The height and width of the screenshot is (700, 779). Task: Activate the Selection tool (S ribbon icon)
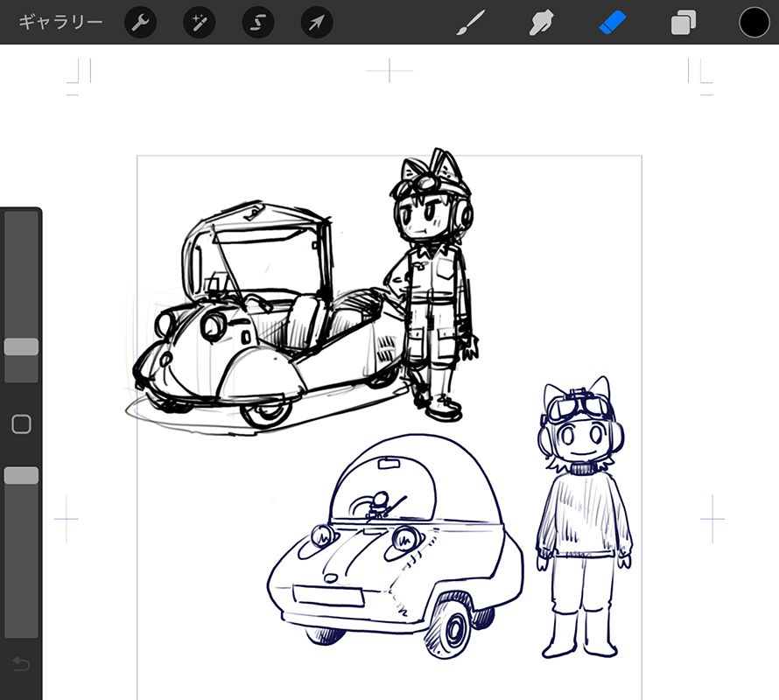click(257, 23)
